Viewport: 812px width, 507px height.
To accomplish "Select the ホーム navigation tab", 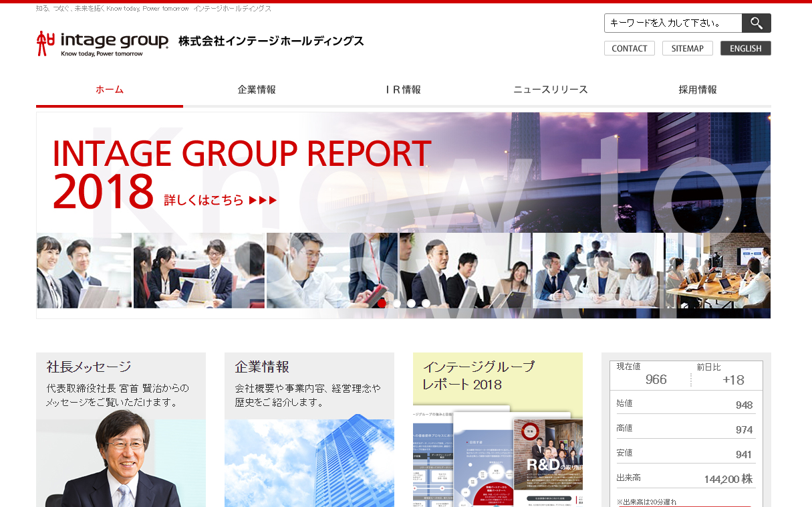I will pos(110,90).
